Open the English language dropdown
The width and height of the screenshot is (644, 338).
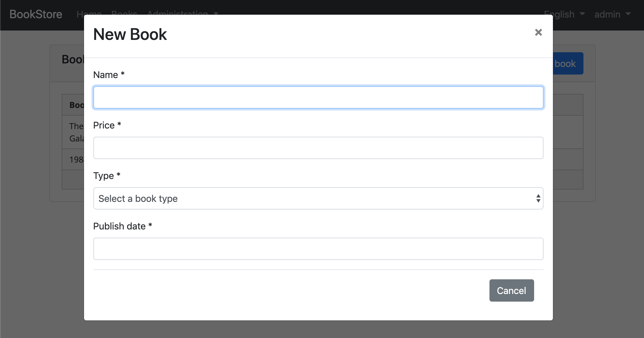[x=564, y=14]
